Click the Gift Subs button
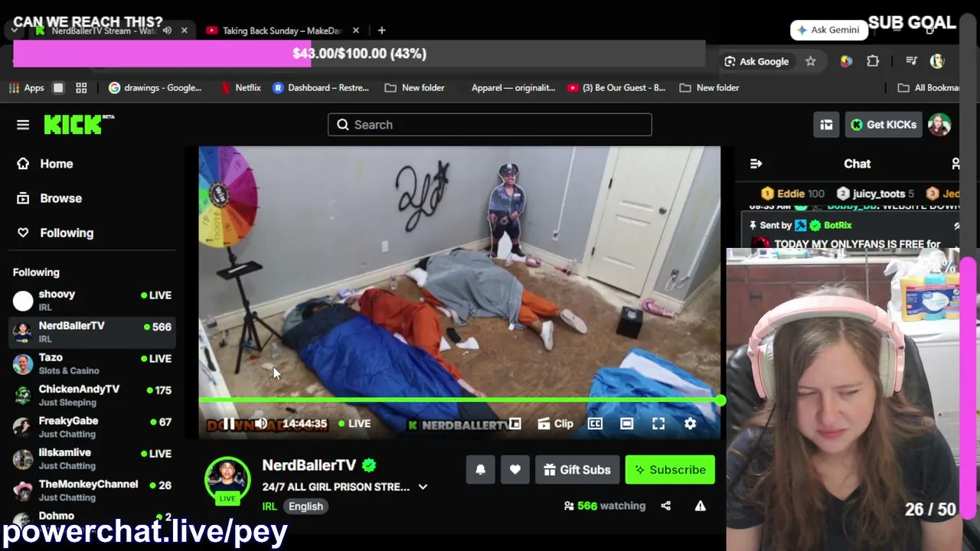The height and width of the screenshot is (551, 980). coord(577,470)
